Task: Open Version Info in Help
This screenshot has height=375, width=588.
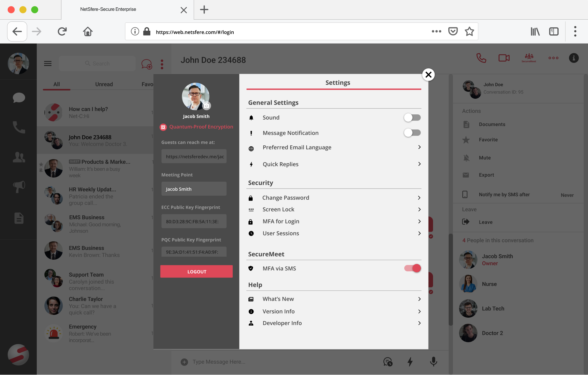Action: (334, 312)
